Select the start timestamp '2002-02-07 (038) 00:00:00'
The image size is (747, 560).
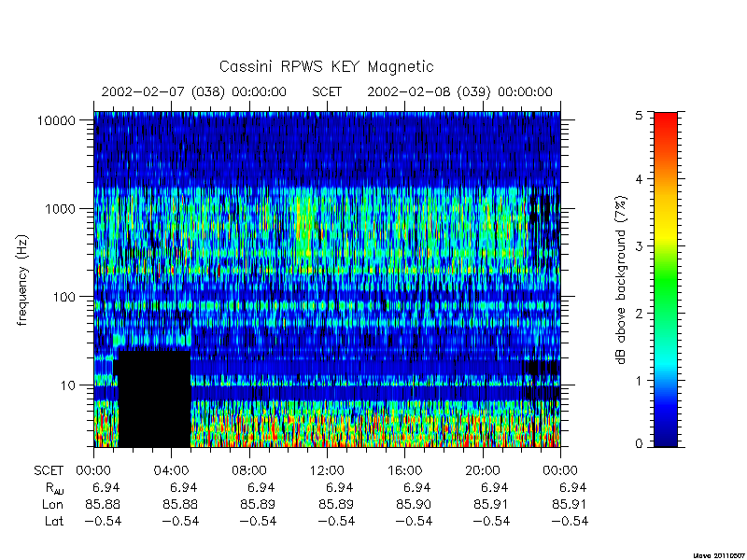pos(194,91)
